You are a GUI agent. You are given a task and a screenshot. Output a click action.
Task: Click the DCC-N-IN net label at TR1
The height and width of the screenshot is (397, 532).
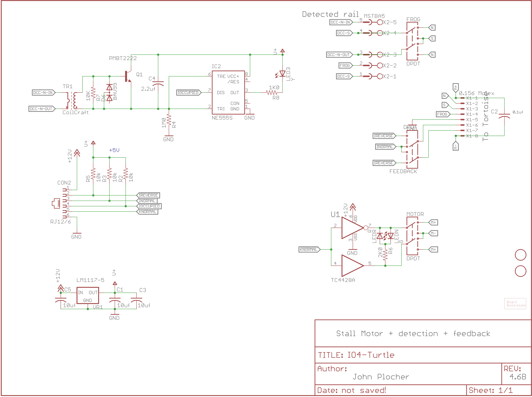click(x=44, y=93)
